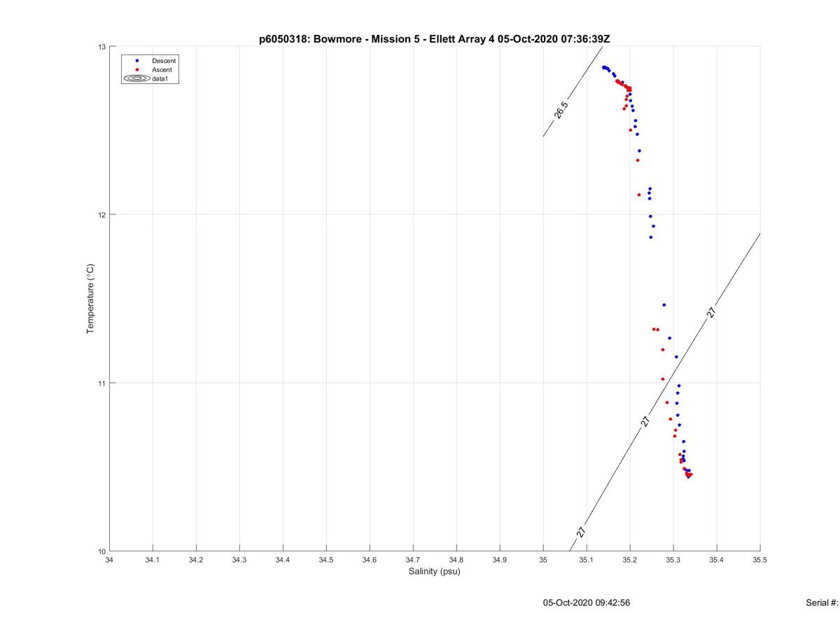Click the x-axis tick label '35.4'
This screenshot has width=840, height=620.
[x=717, y=560]
